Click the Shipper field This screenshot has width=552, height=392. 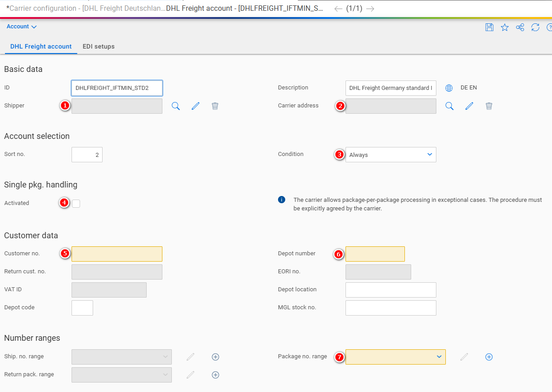tap(117, 106)
